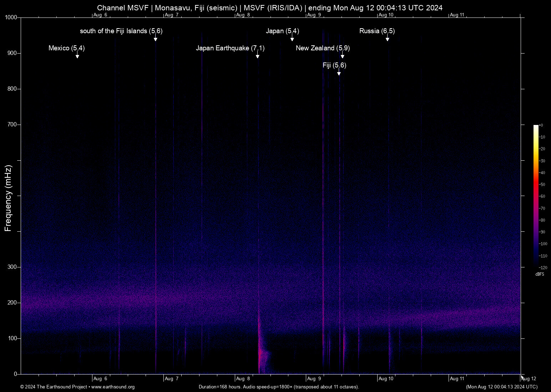
Task: Open the www.earthsound.org copyright footer link
Action: pos(113,387)
